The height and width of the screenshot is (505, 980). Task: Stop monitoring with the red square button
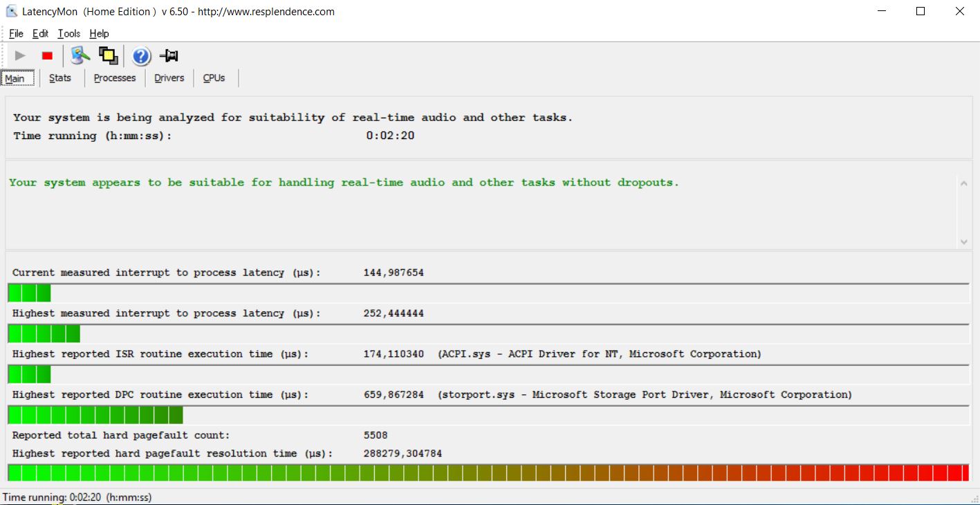click(x=47, y=55)
